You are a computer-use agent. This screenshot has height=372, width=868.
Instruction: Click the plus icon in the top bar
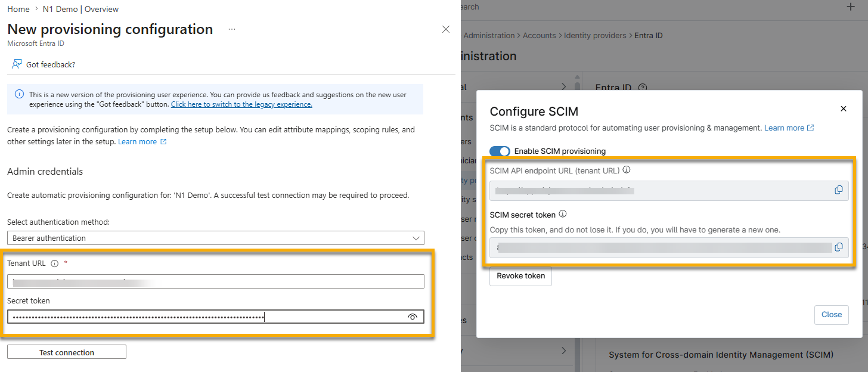[851, 7]
